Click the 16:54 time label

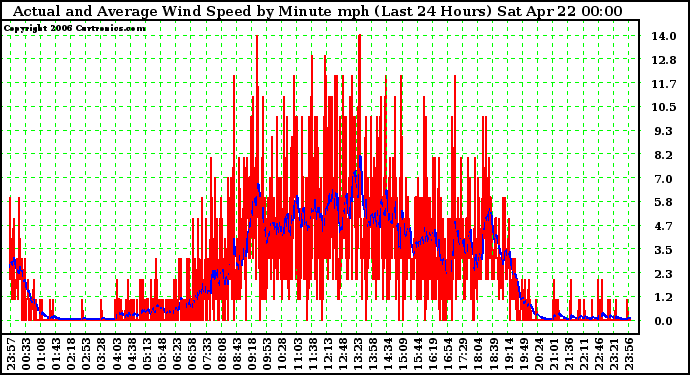pyautogui.click(x=448, y=353)
